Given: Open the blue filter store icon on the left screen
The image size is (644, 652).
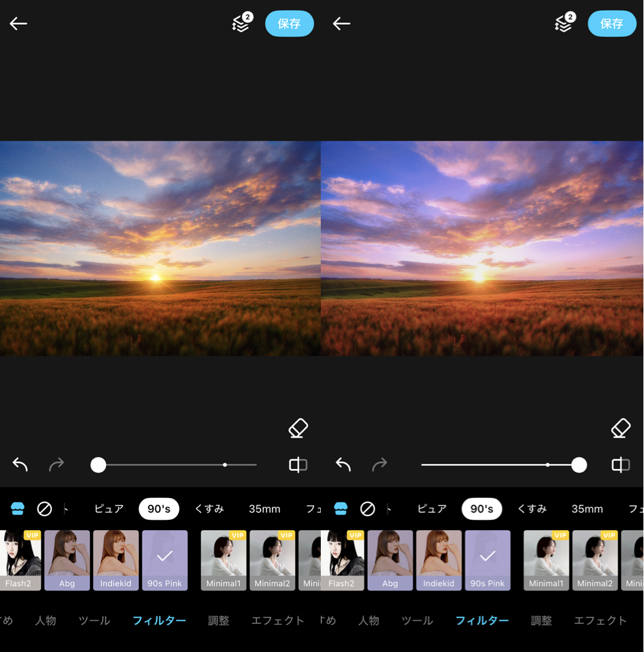Looking at the screenshot, I should pyautogui.click(x=18, y=509).
